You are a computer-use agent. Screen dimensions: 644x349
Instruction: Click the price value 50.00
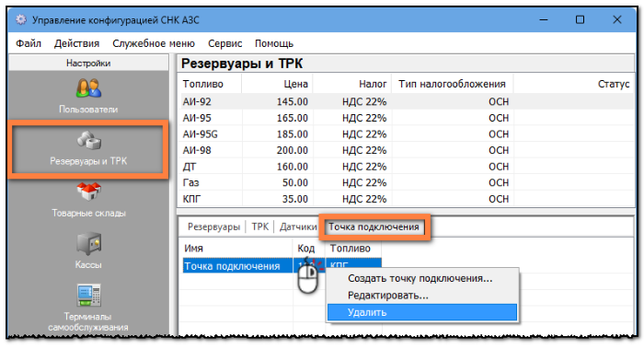tap(295, 182)
